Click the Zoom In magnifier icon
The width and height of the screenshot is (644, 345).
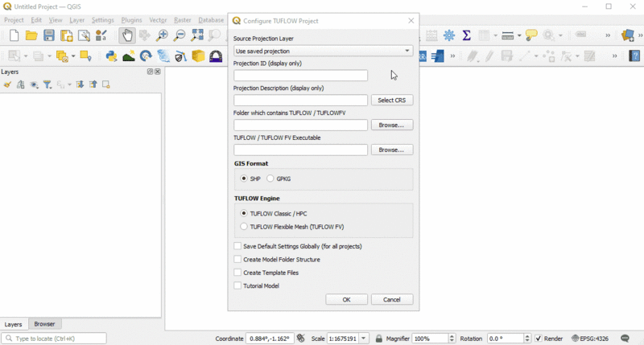click(x=162, y=35)
